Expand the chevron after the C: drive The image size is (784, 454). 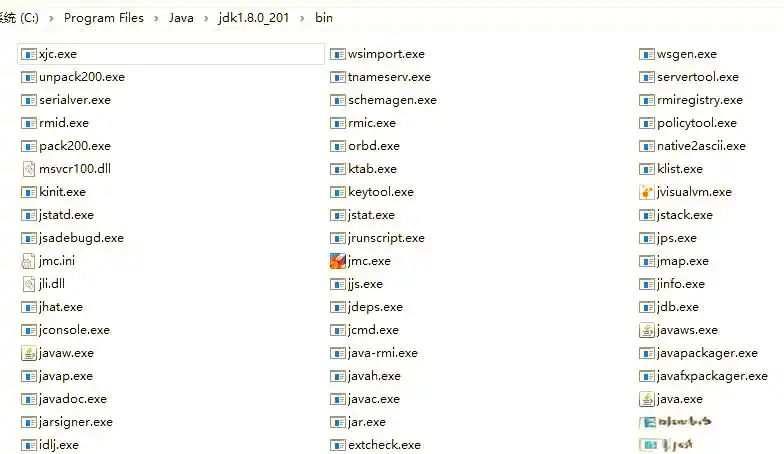click(51, 18)
